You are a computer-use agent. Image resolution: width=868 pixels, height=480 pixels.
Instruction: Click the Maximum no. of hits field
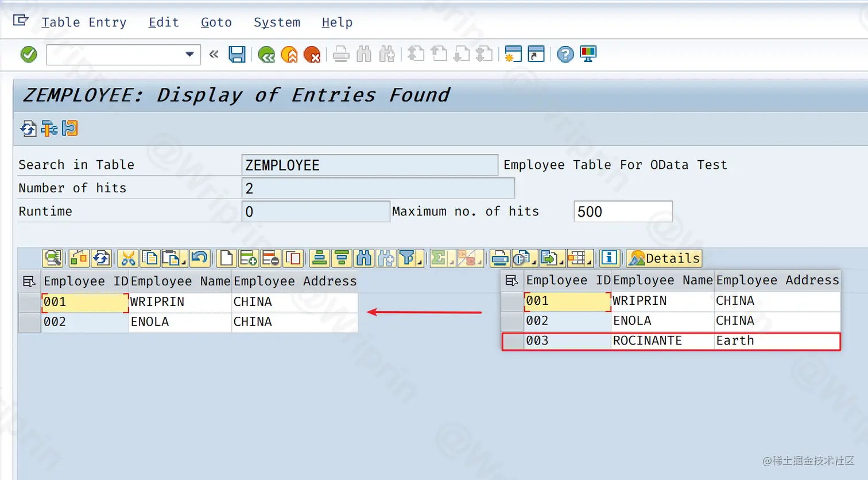623,211
